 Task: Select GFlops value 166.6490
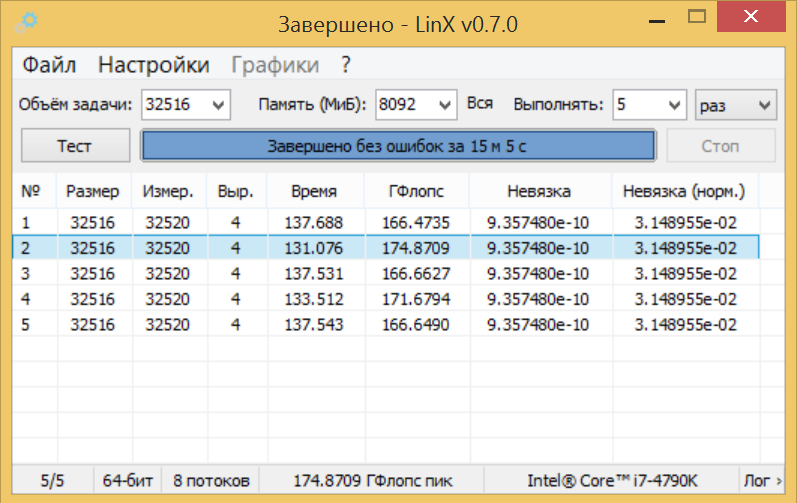[416, 325]
